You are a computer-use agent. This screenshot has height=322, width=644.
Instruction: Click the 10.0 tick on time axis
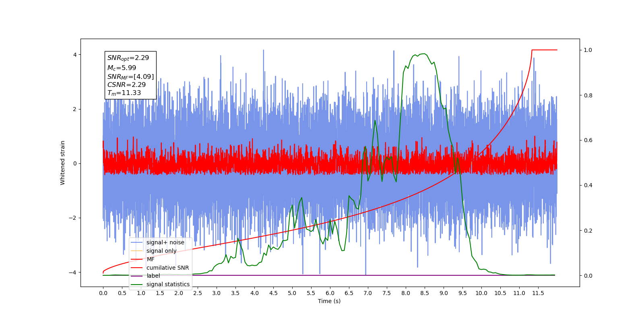(x=481, y=293)
